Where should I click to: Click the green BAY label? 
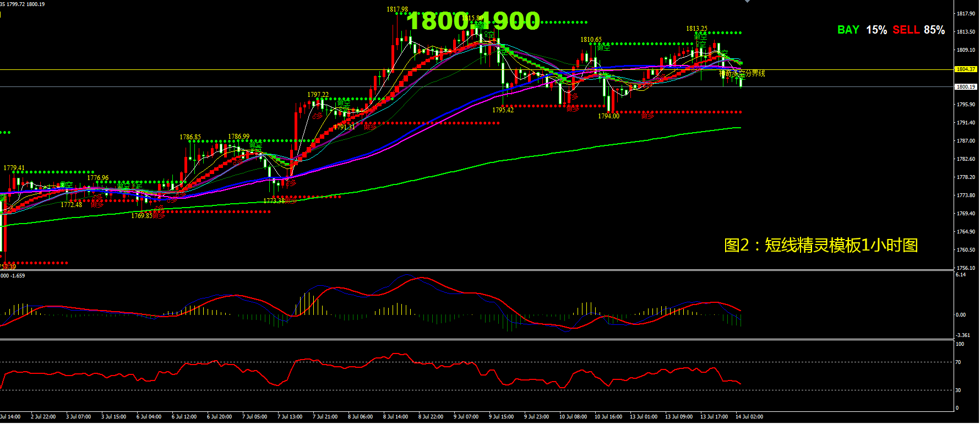pyautogui.click(x=848, y=30)
